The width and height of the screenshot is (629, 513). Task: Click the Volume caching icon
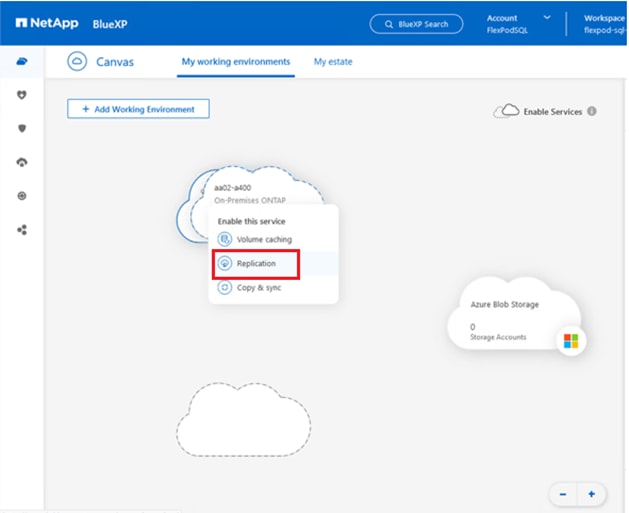(225, 239)
